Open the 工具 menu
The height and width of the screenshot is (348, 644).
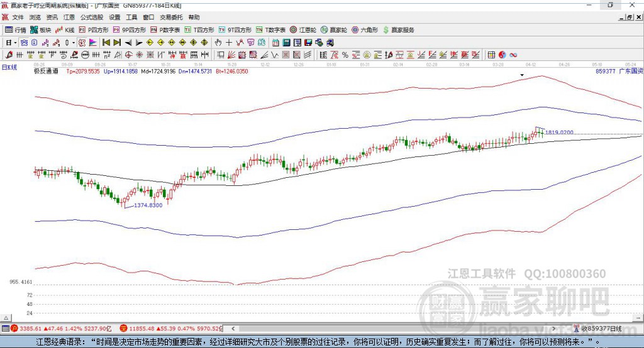131,17
